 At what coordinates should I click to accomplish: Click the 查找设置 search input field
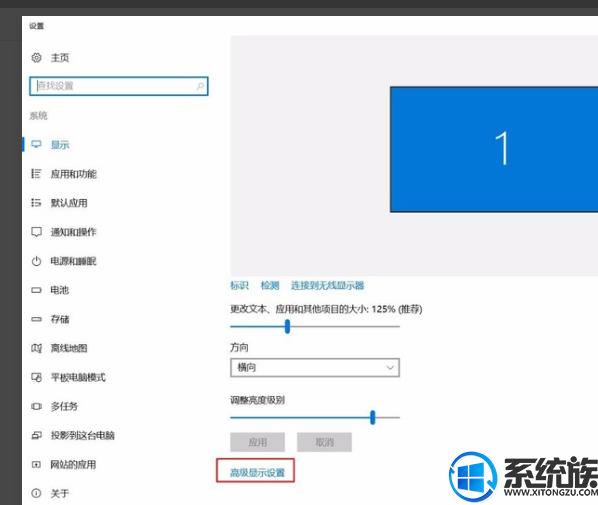pyautogui.click(x=119, y=86)
